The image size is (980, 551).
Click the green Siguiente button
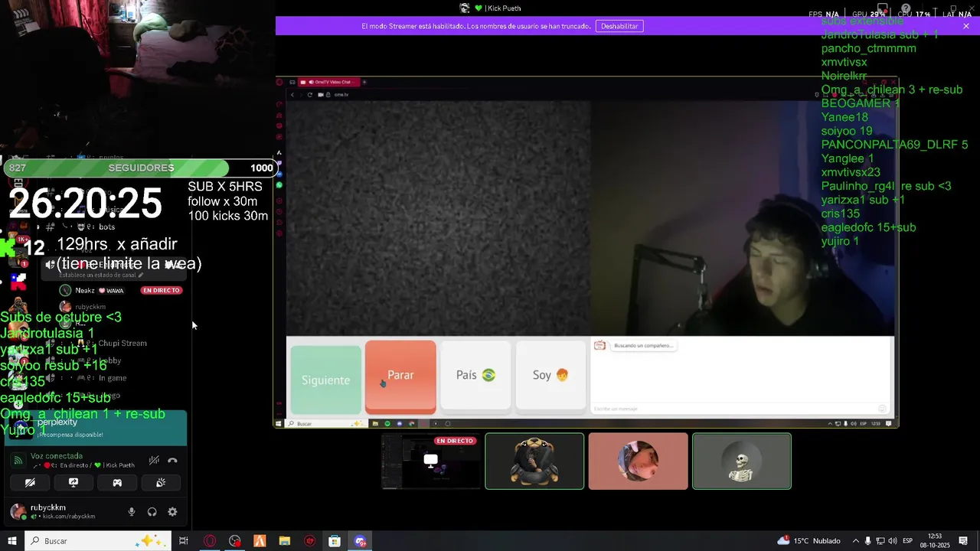tap(325, 380)
